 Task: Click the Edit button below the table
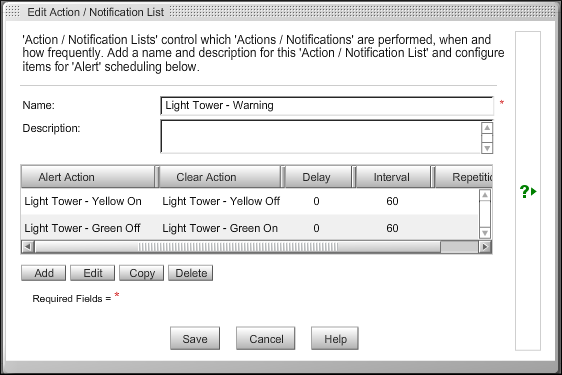coord(93,273)
